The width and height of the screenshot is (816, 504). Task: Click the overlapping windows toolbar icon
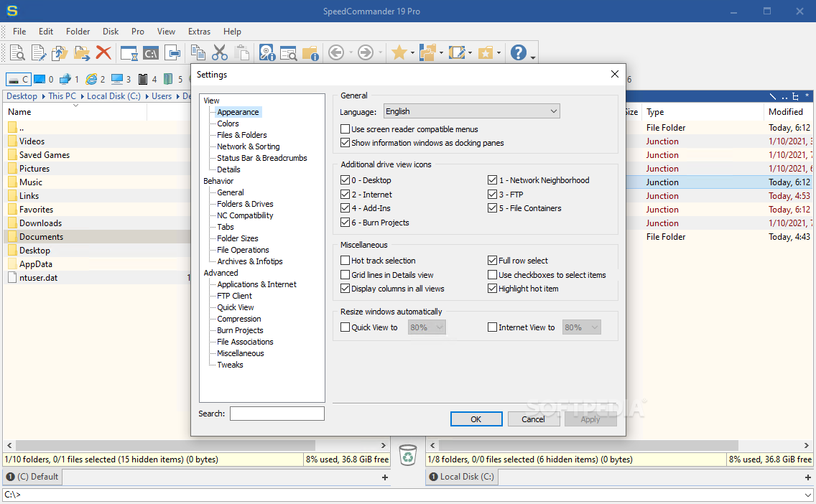click(x=173, y=52)
